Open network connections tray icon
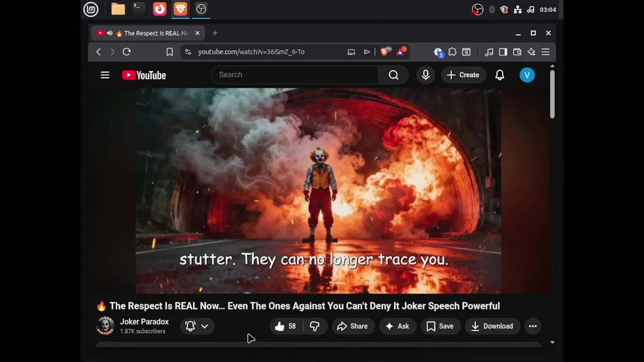Image resolution: width=644 pixels, height=362 pixels. (x=517, y=10)
